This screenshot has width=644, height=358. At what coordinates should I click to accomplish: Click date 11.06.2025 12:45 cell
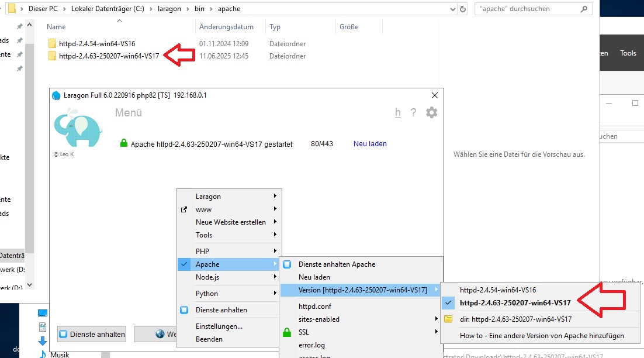click(x=224, y=56)
